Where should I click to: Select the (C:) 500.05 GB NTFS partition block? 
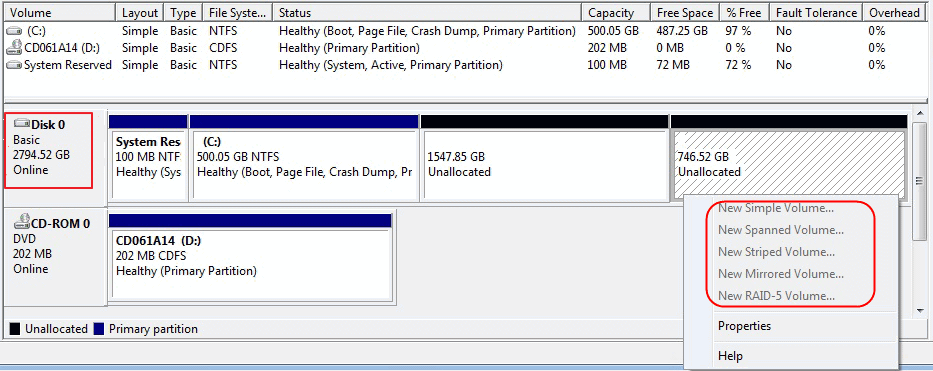pos(303,158)
